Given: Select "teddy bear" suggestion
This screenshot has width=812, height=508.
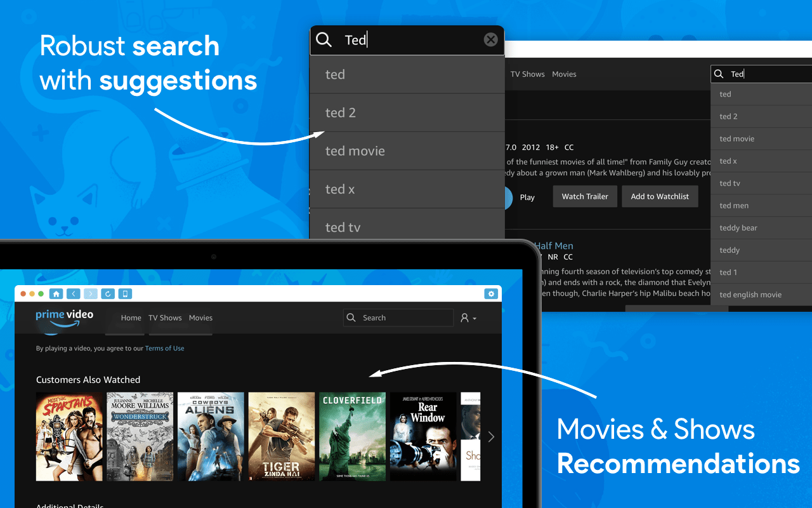Looking at the screenshot, I should [761, 227].
